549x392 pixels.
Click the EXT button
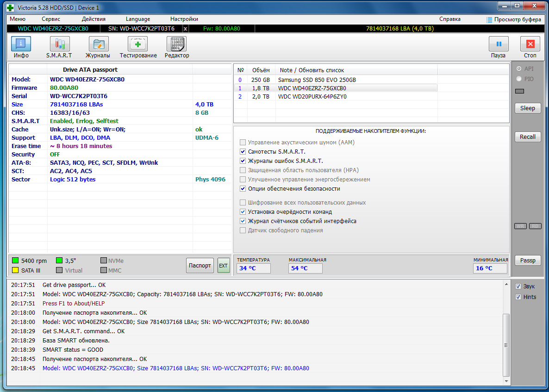click(223, 265)
